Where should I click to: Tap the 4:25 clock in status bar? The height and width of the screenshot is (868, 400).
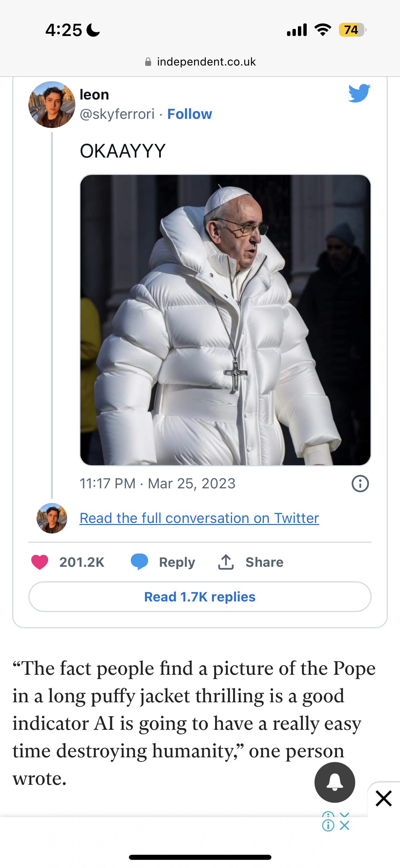pyautogui.click(x=64, y=30)
